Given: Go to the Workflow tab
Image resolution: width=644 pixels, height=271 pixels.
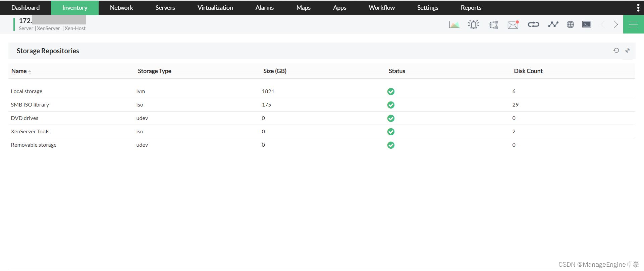Looking at the screenshot, I should click(x=382, y=8).
